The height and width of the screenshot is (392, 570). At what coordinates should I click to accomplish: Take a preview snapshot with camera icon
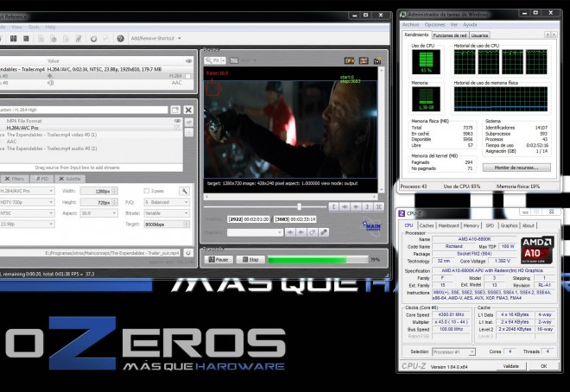click(x=377, y=60)
